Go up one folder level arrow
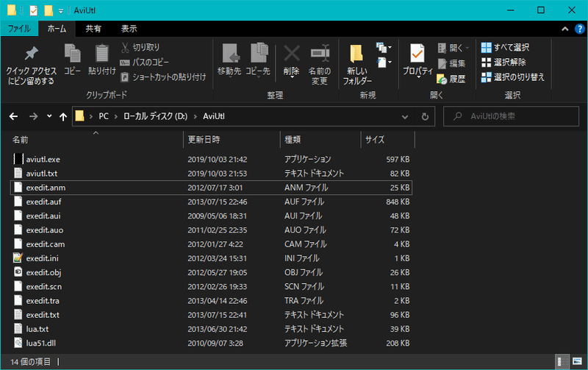 pyautogui.click(x=63, y=117)
